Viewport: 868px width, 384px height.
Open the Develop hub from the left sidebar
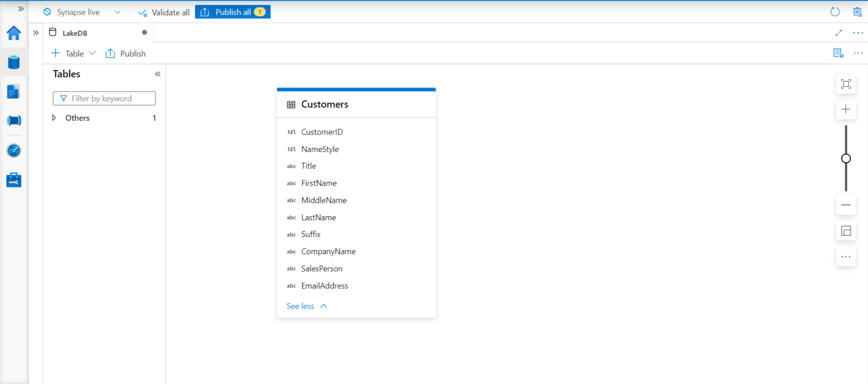click(13, 91)
